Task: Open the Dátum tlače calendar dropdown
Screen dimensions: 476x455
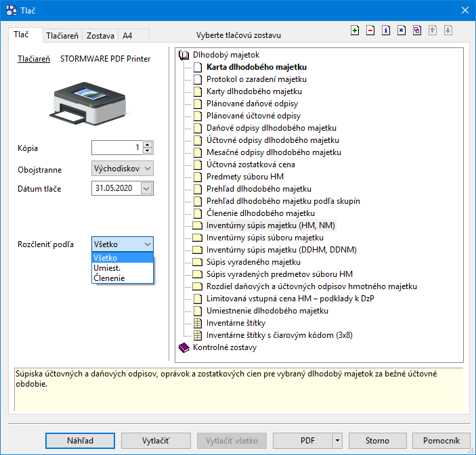Action: [x=147, y=188]
